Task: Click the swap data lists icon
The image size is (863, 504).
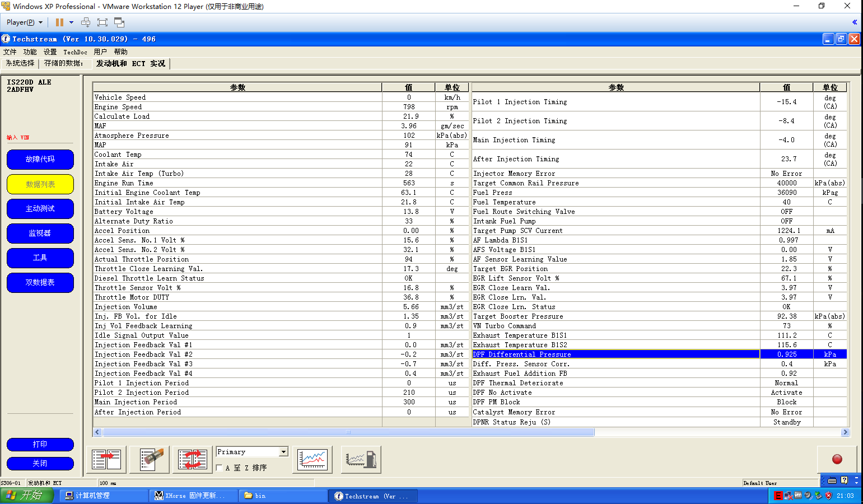Action: click(192, 460)
